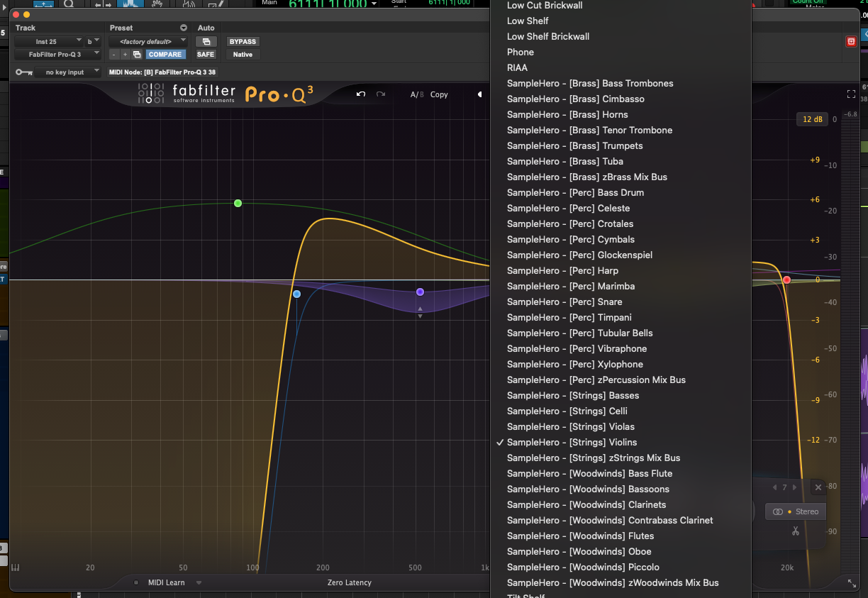
Task: Open the factory default preset dropdown
Action: (x=148, y=42)
